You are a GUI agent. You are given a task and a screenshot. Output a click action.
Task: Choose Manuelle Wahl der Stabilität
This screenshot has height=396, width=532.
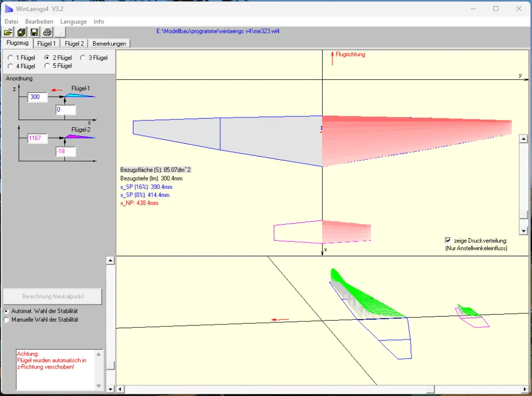6,320
